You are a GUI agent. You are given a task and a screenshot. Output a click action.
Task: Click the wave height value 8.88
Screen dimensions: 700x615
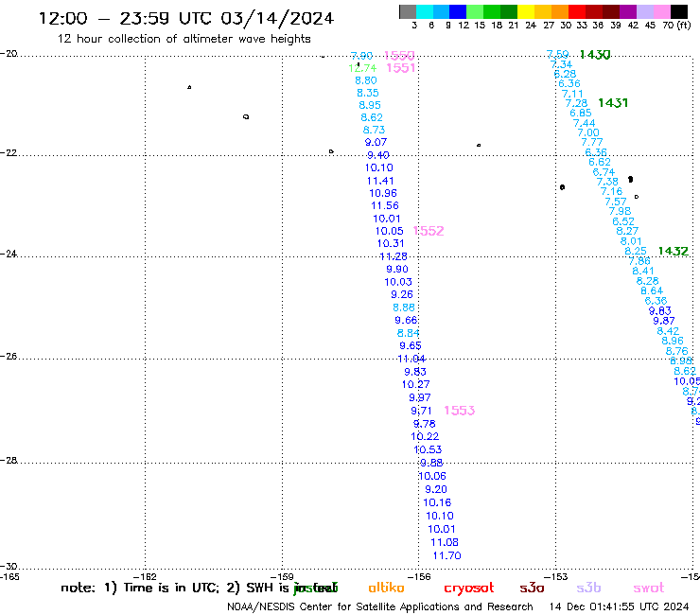(404, 307)
